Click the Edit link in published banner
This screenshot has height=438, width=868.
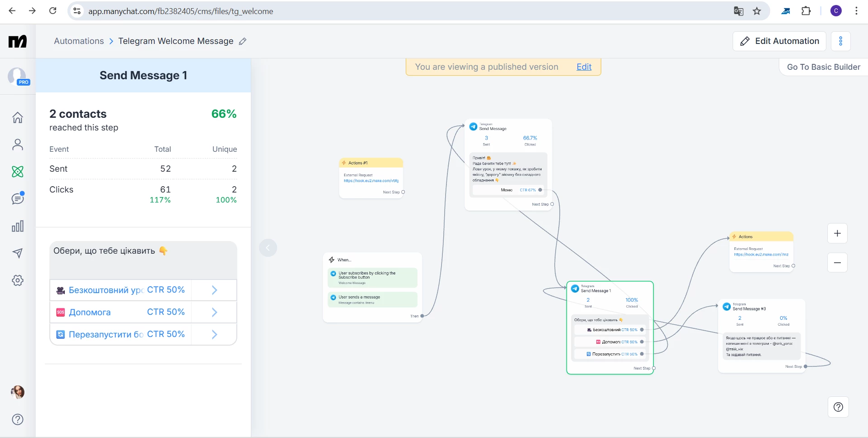[x=584, y=67]
